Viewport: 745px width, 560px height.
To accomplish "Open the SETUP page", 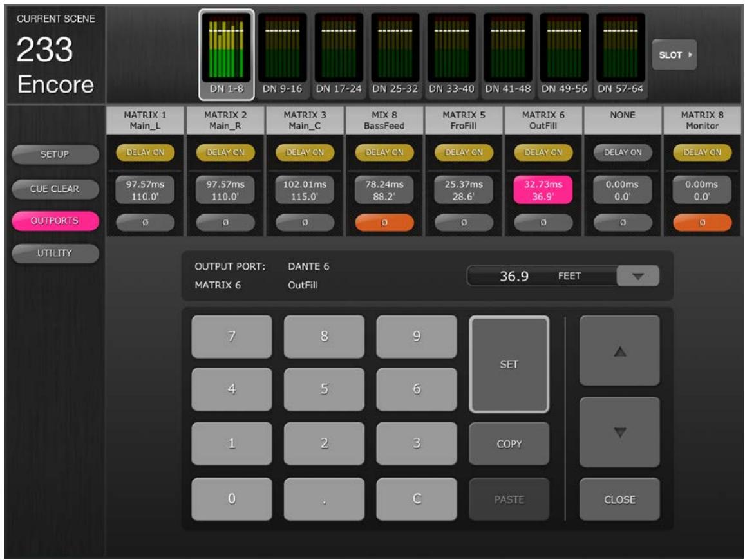I will (x=55, y=154).
